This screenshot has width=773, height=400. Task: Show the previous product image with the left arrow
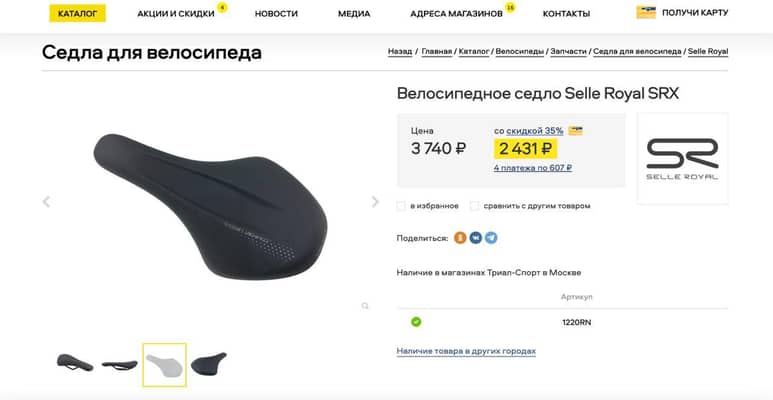pyautogui.click(x=46, y=201)
